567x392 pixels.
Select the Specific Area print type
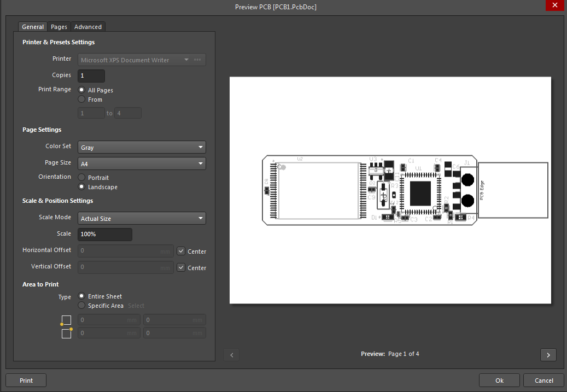point(82,306)
